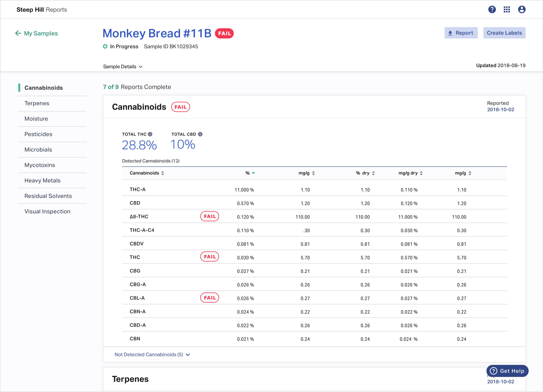This screenshot has height=392, width=543.
Task: Go to Terpenes in the sidebar
Action: point(37,103)
